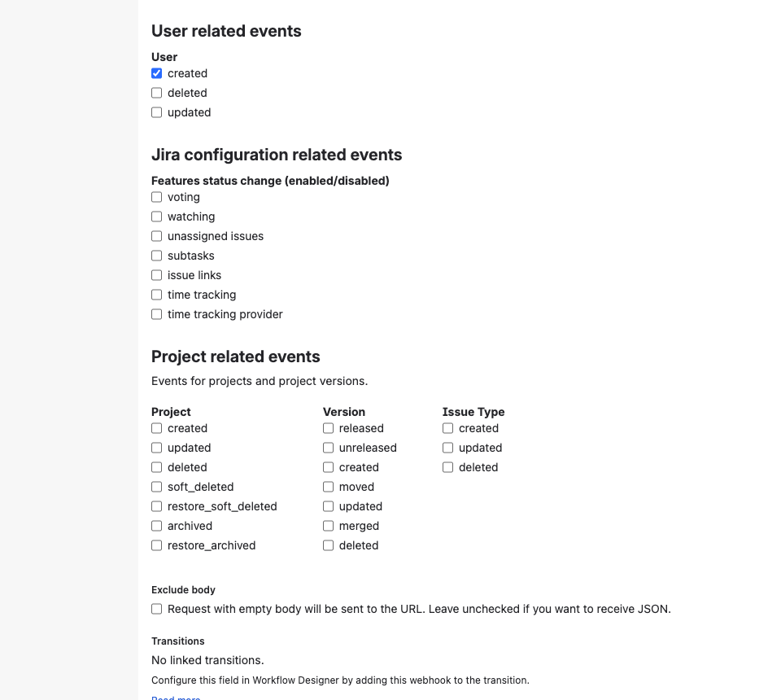Viewport: 781px width, 700px height.
Task: Enable time tracking provider events
Action: (x=156, y=314)
